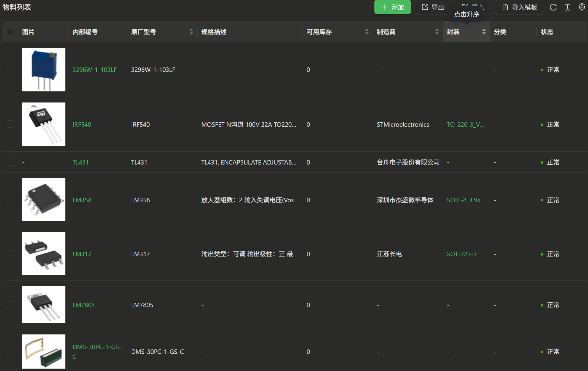
Task: Check the IRF540 row checkbox
Action: pos(10,124)
